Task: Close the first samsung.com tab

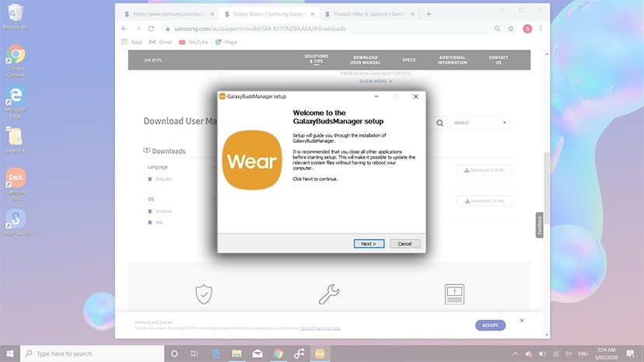Action: (x=212, y=14)
